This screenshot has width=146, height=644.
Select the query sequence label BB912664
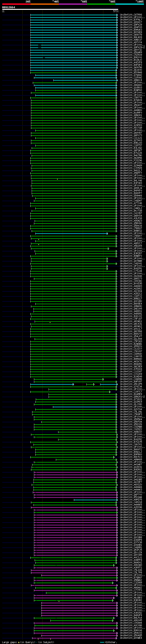8,7
